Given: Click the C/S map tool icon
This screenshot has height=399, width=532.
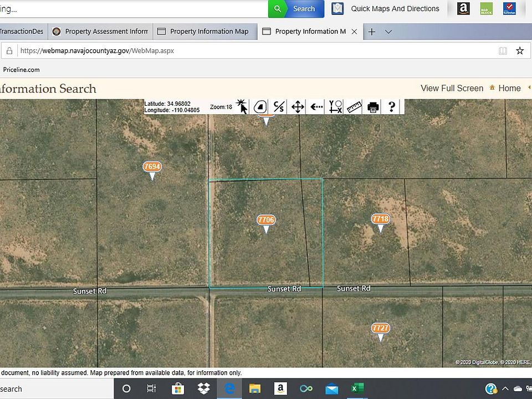Looking at the screenshot, I should (x=279, y=106).
